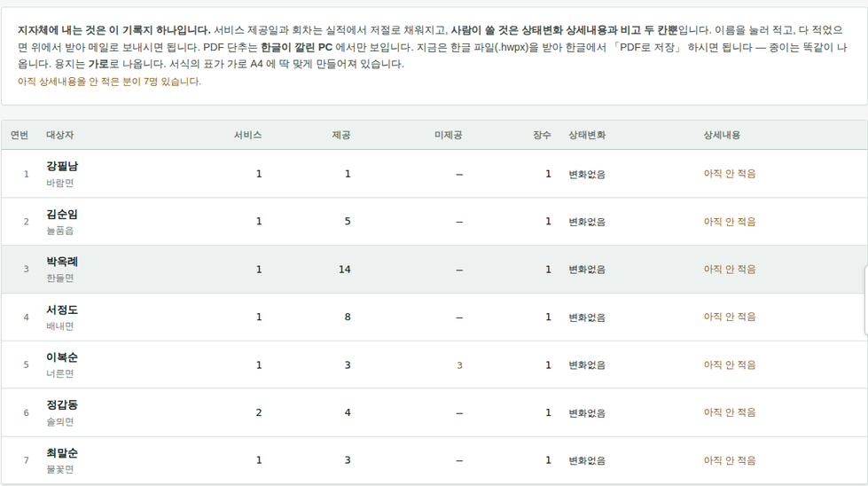868x486 pixels.
Task: Open 강필남's record by name
Action: [x=62, y=166]
